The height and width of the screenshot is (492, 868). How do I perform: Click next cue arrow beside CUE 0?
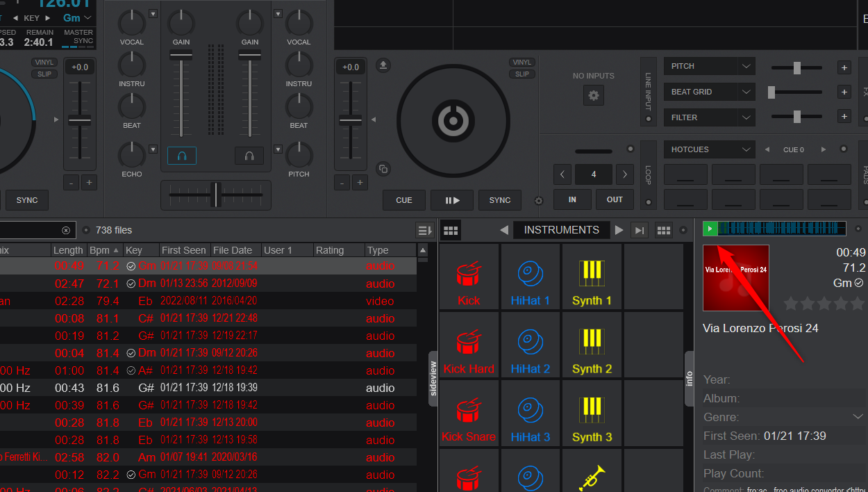(x=824, y=149)
